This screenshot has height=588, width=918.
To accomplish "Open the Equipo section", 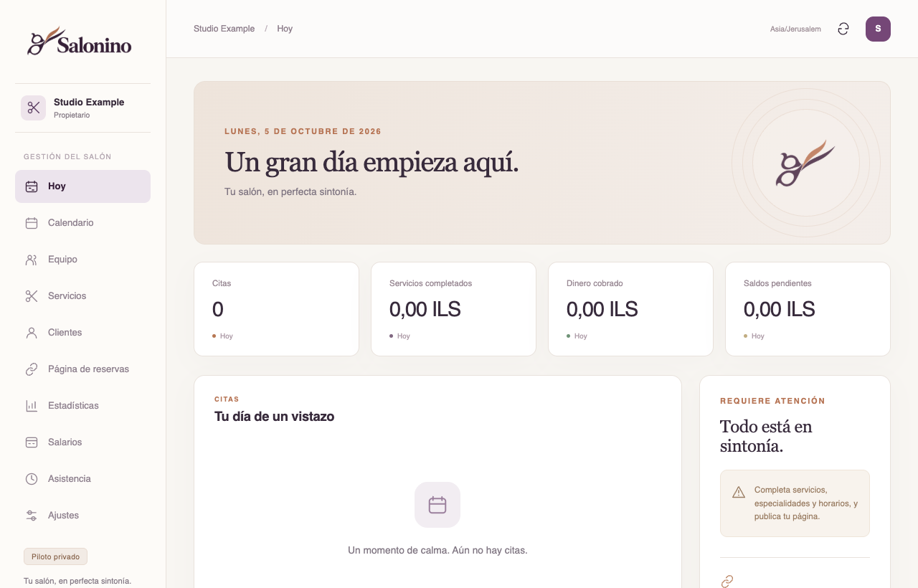I will [x=82, y=260].
